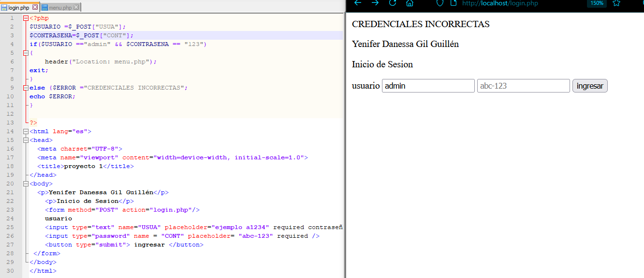Click the closing </html> tag line

coord(43,271)
